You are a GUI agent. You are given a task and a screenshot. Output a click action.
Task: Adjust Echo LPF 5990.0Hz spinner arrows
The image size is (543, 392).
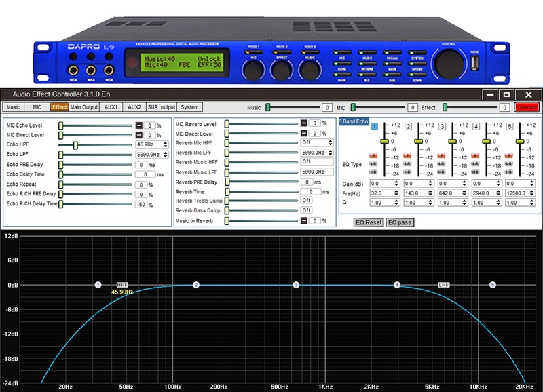[166, 155]
